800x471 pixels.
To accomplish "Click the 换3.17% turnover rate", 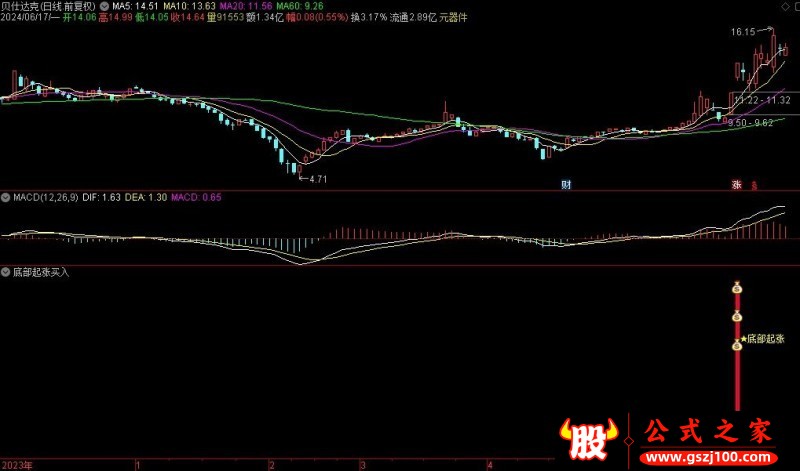I will (x=369, y=18).
